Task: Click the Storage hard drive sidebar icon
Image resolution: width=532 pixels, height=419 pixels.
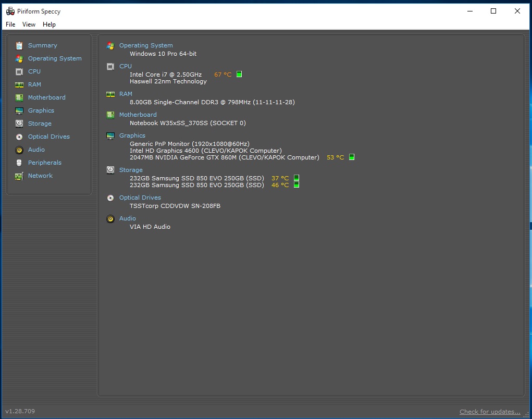Action: tap(19, 124)
